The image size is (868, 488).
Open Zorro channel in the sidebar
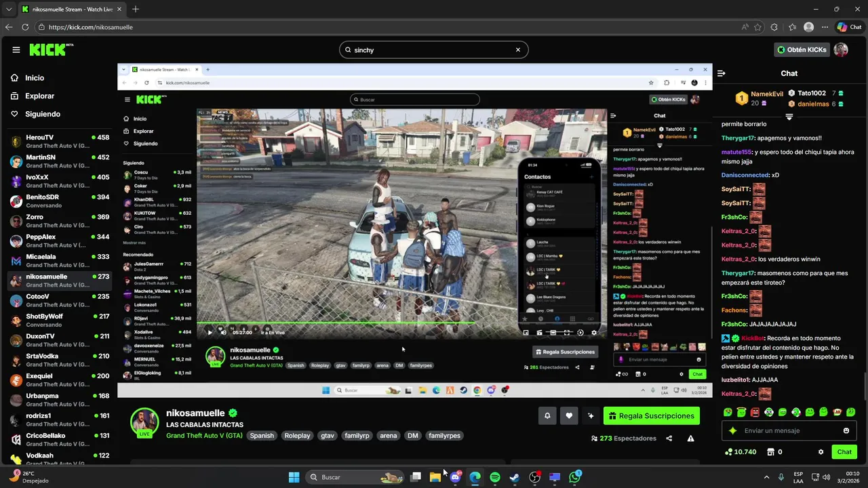pyautogui.click(x=59, y=221)
